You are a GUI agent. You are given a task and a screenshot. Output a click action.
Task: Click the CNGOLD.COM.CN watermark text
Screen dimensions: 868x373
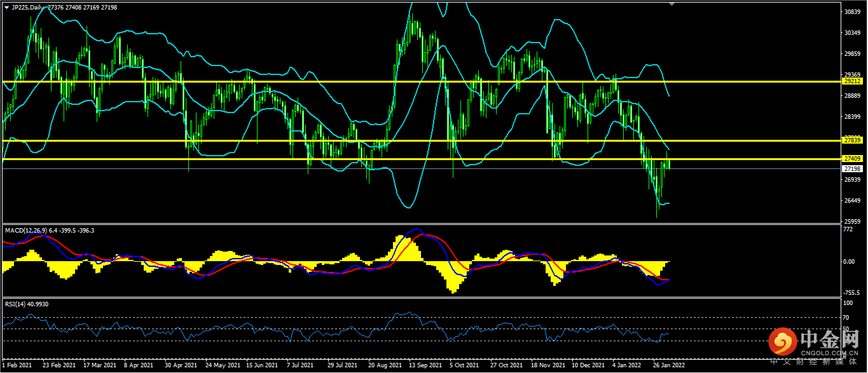pos(831,351)
